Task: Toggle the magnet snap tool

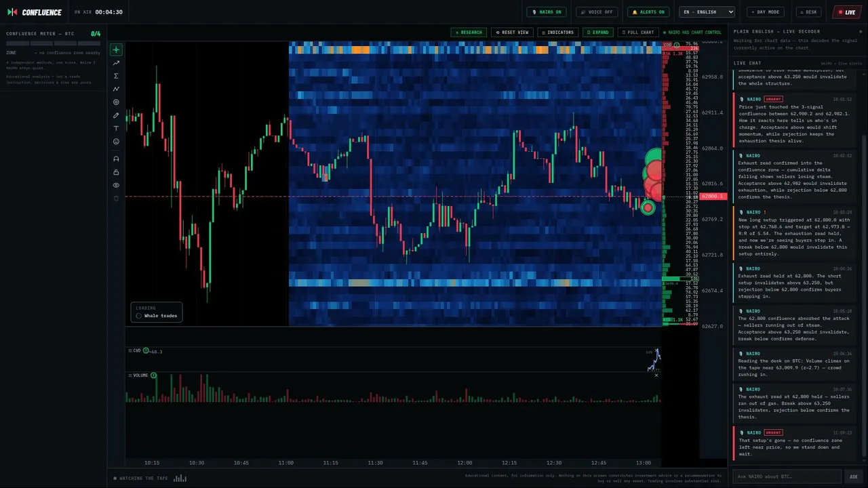Action: click(116, 159)
